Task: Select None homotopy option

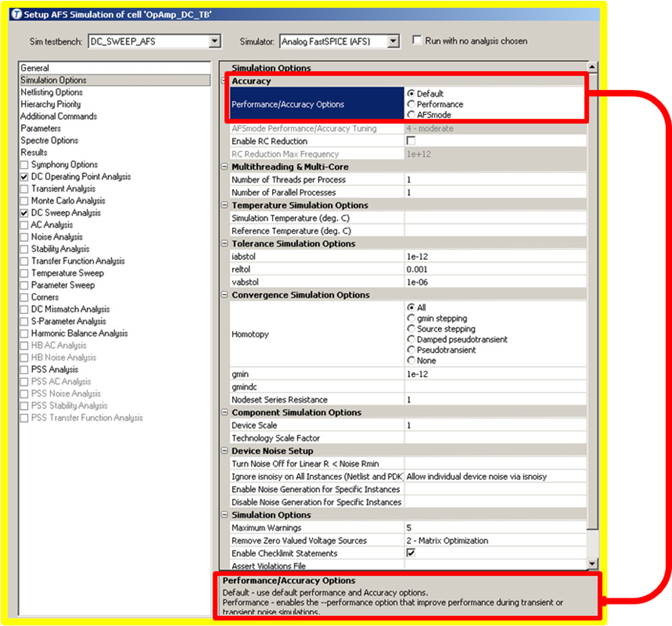Action: coord(411,360)
